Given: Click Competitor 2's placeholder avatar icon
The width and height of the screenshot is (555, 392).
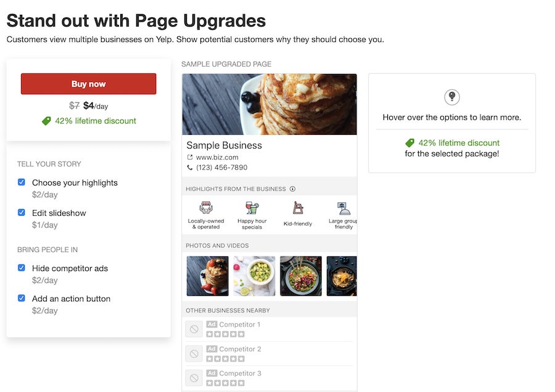Looking at the screenshot, I should pos(194,353).
